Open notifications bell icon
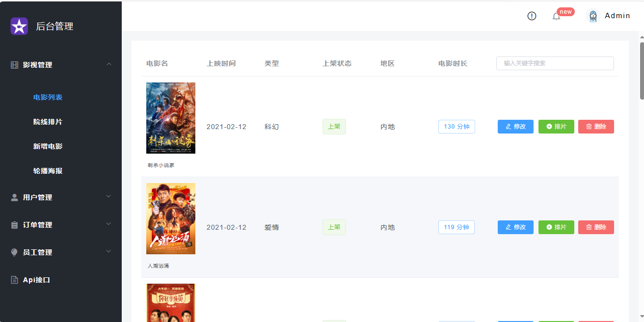 556,16
